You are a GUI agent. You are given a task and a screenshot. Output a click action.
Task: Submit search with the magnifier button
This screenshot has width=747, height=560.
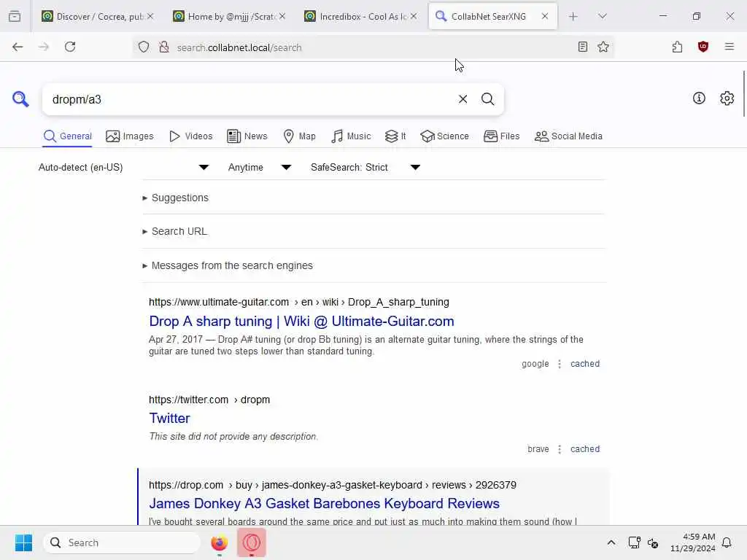point(487,99)
